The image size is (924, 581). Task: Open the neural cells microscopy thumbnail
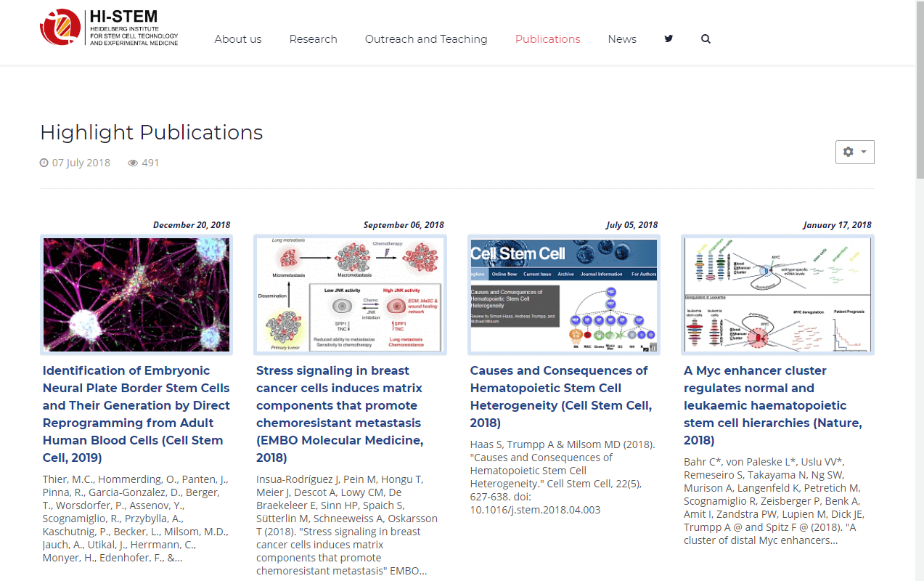[x=136, y=295]
